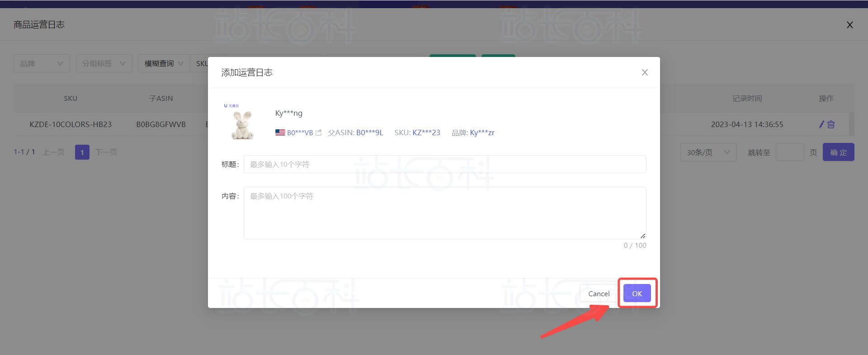868x355 pixels.
Task: Open the external link icon beside B0***VB
Action: coord(318,133)
